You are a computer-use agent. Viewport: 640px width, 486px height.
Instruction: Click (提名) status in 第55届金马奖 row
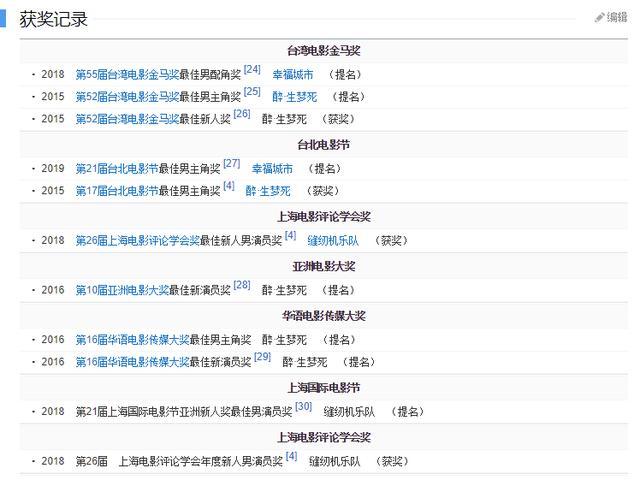345,75
